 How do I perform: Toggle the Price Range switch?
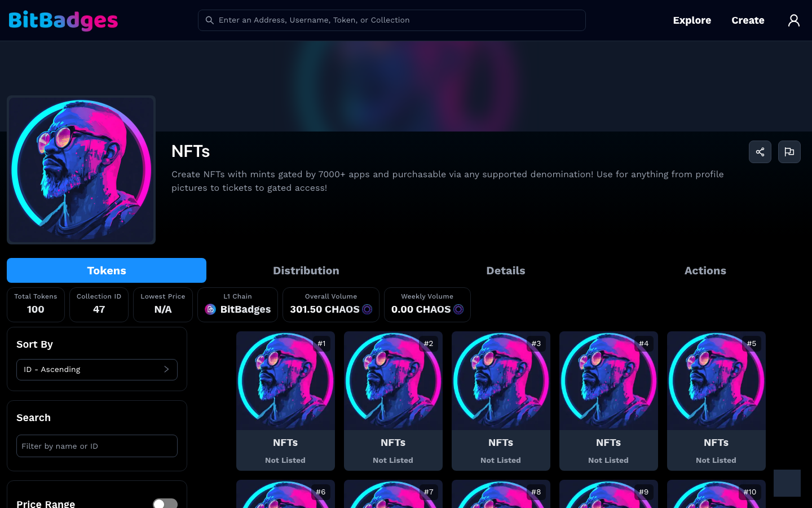[x=165, y=503]
